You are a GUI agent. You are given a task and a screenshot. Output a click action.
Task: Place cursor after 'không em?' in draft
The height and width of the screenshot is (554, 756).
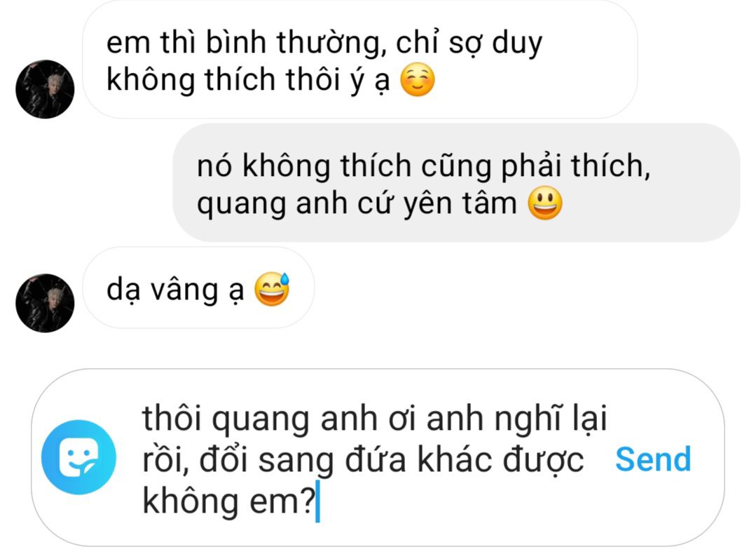[x=317, y=502]
